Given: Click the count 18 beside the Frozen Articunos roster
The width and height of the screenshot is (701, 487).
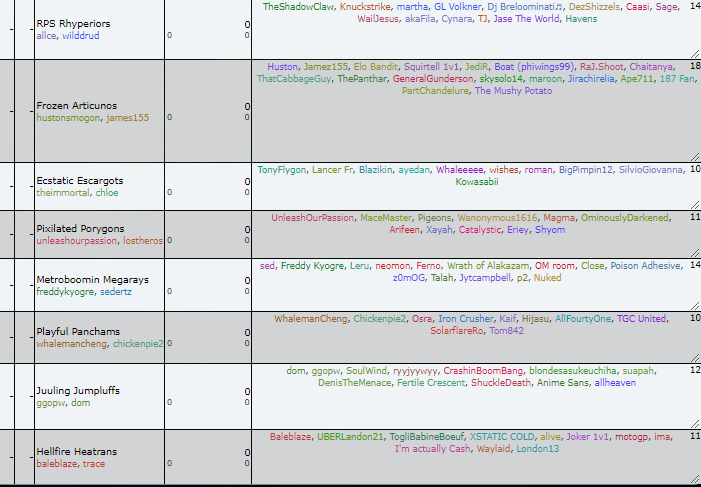Looking at the screenshot, I should pyautogui.click(x=695, y=66).
